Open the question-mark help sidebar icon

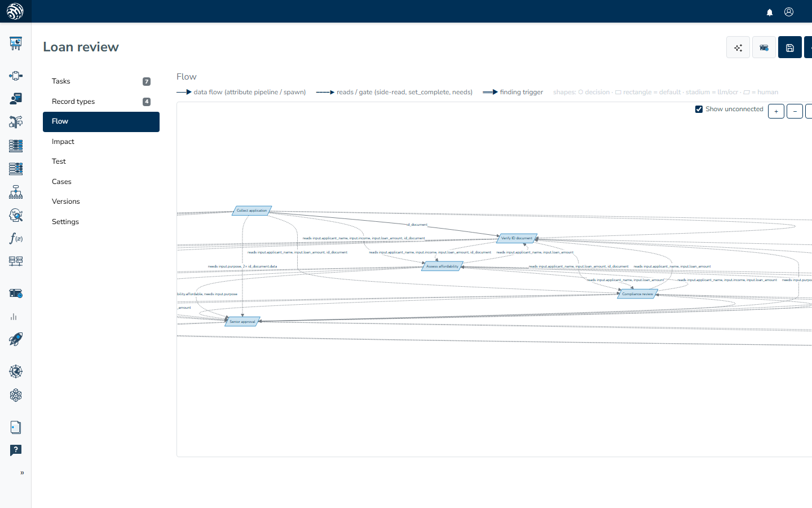(16, 450)
